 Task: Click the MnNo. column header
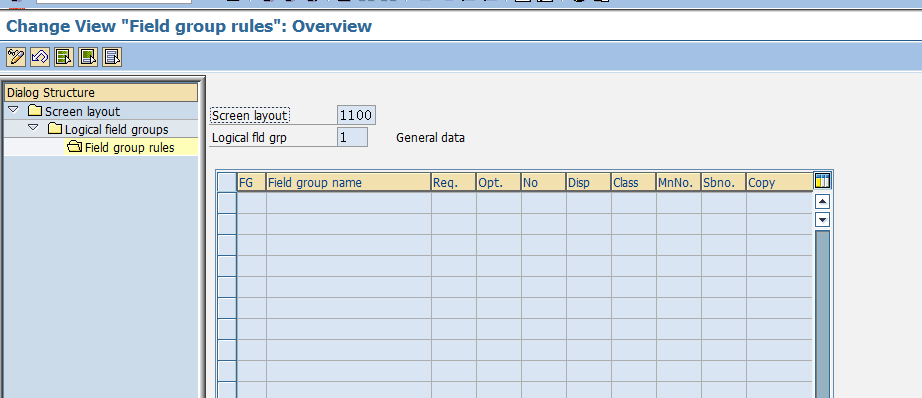[679, 182]
